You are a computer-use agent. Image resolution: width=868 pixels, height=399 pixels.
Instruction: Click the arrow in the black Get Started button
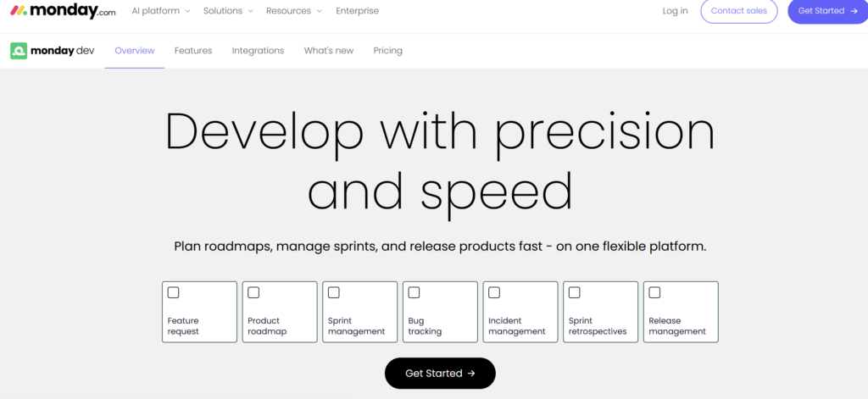click(471, 374)
